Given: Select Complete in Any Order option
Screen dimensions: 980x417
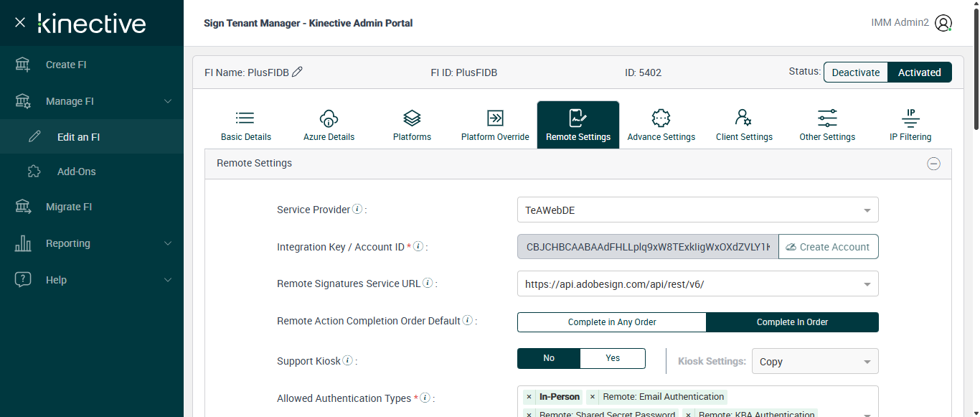Looking at the screenshot, I should pyautogui.click(x=612, y=322).
